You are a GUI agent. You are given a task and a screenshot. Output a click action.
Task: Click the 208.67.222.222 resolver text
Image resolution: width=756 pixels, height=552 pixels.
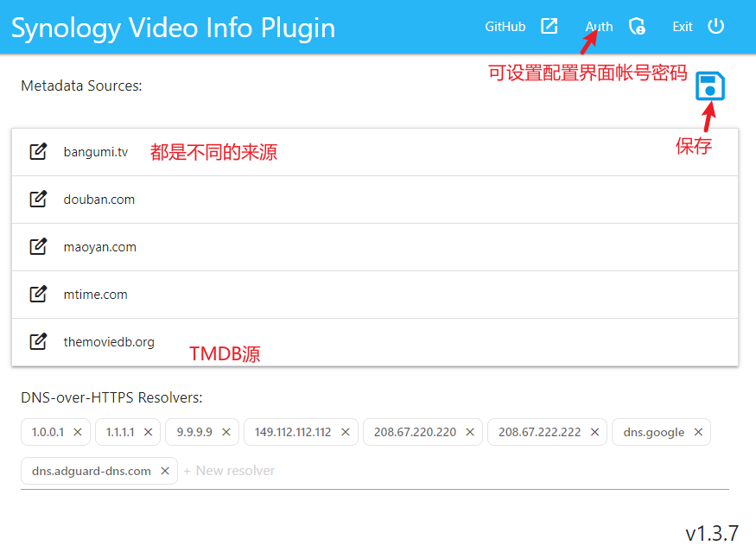pos(539,432)
